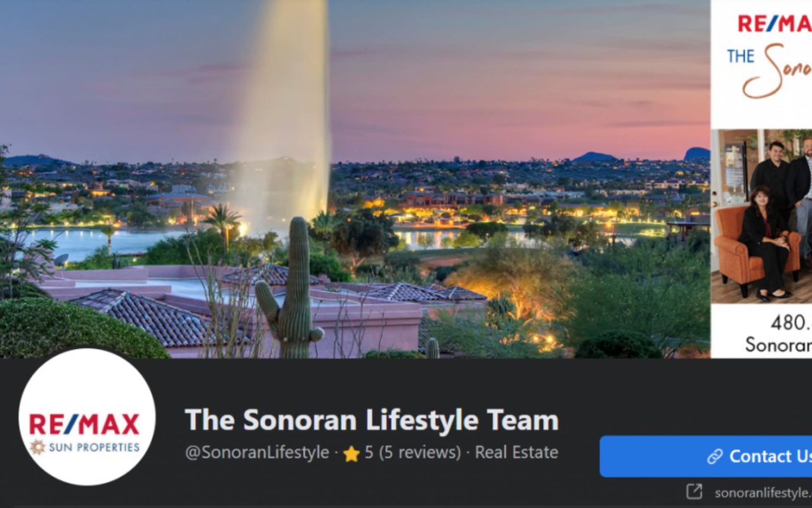
Task: Click the blue THE text in banner
Action: tap(741, 56)
